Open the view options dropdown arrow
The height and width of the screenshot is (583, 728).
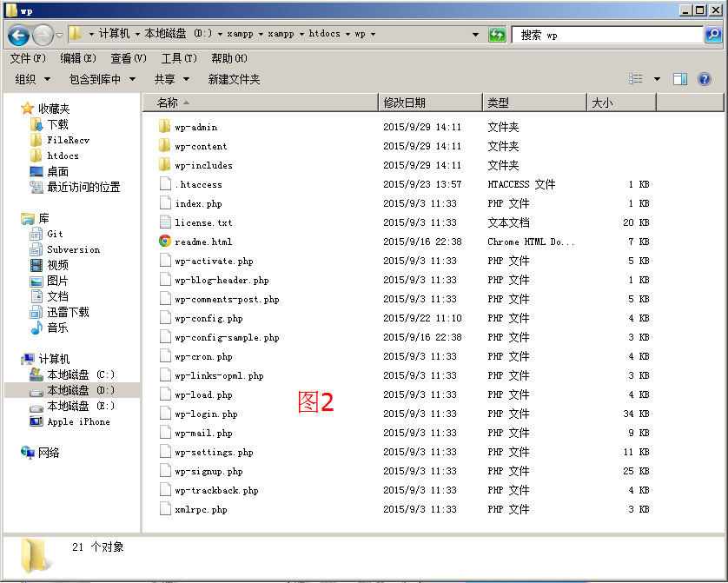(657, 79)
